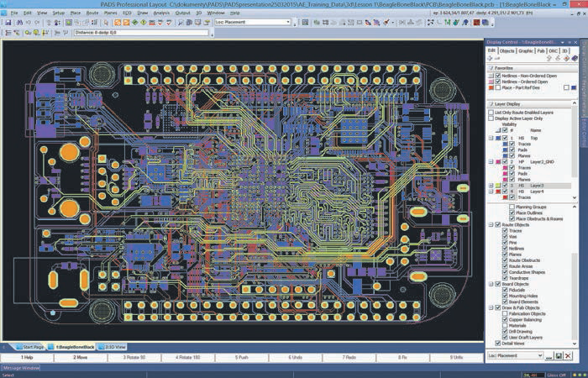This screenshot has height=378, width=588.
Task: Open the Analysis menu
Action: tap(161, 13)
